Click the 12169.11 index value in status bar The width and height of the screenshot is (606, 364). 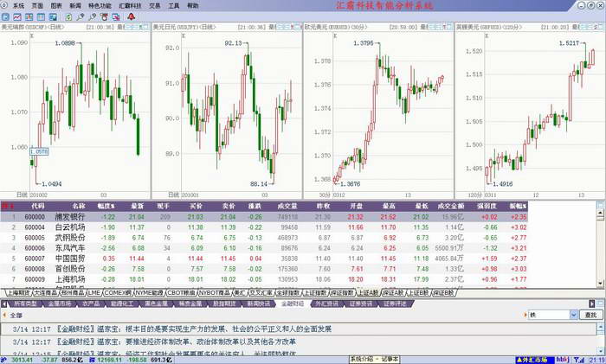pyautogui.click(x=111, y=360)
